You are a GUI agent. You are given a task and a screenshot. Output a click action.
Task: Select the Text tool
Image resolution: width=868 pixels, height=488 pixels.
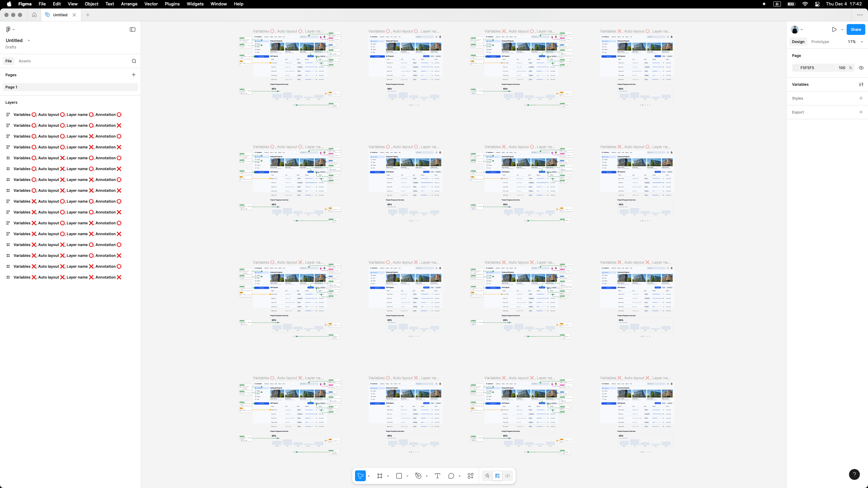pyautogui.click(x=437, y=476)
